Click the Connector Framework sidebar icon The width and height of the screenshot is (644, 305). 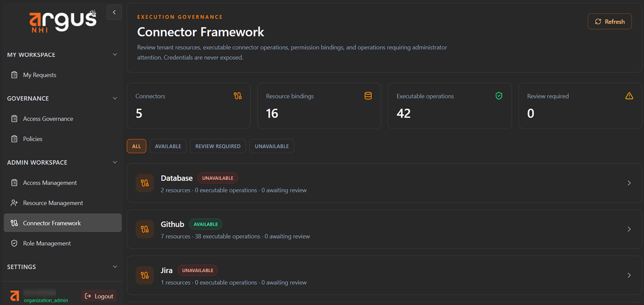tap(14, 223)
